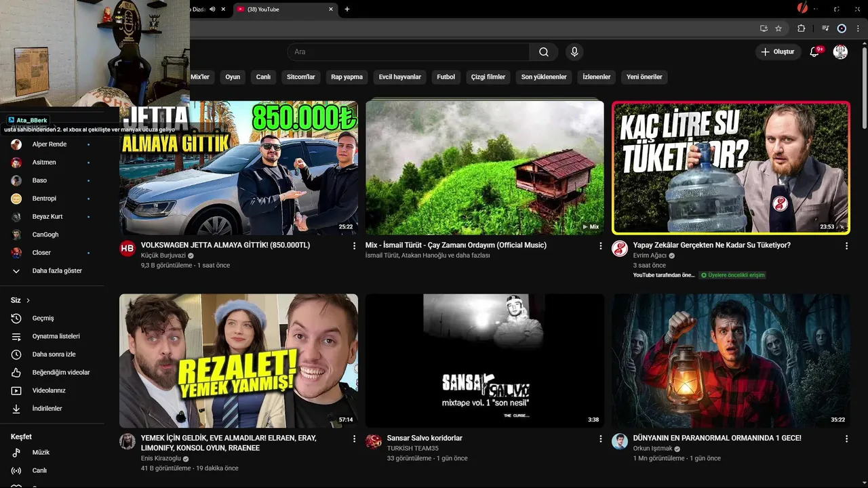The image size is (868, 488).
Task: Open browser media controls icon
Action: pyautogui.click(x=825, y=28)
